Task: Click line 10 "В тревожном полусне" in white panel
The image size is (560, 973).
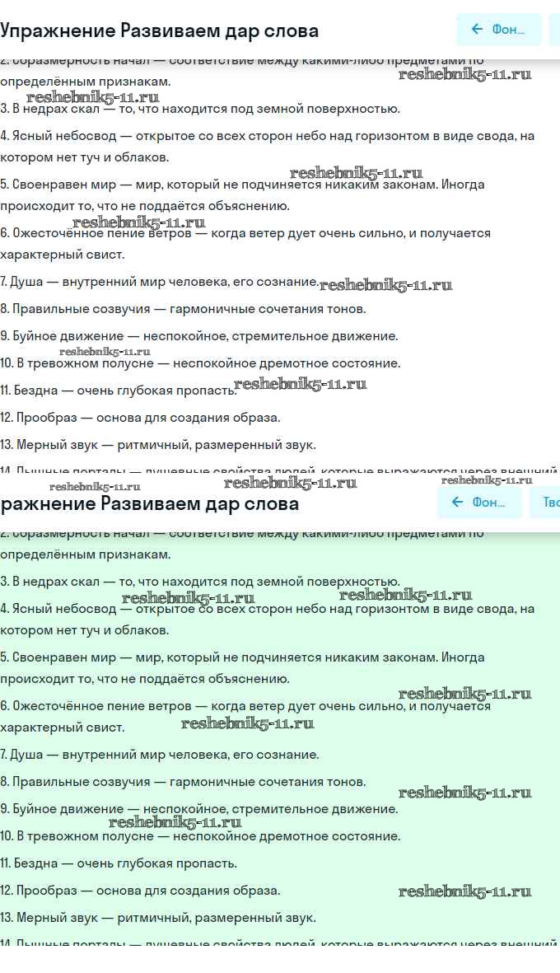Action: 200,363
